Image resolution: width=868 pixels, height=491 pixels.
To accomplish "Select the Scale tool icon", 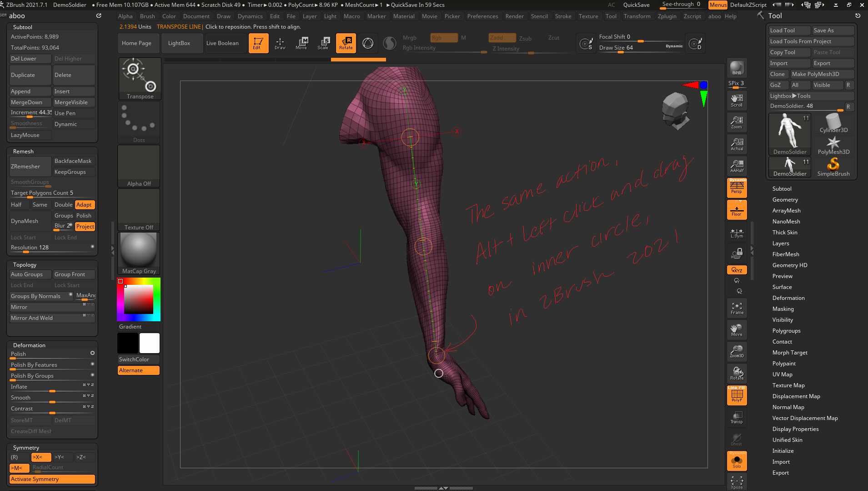I will pyautogui.click(x=323, y=43).
